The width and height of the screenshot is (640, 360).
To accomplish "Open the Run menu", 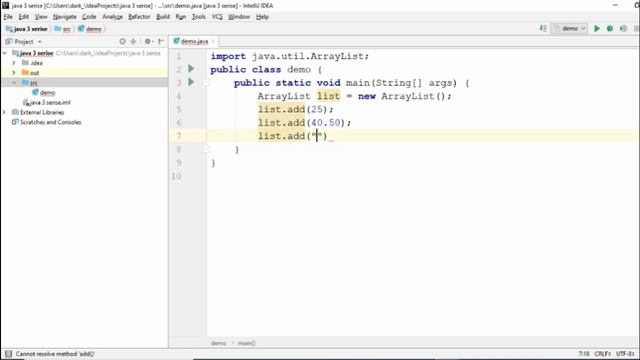I will tap(180, 17).
